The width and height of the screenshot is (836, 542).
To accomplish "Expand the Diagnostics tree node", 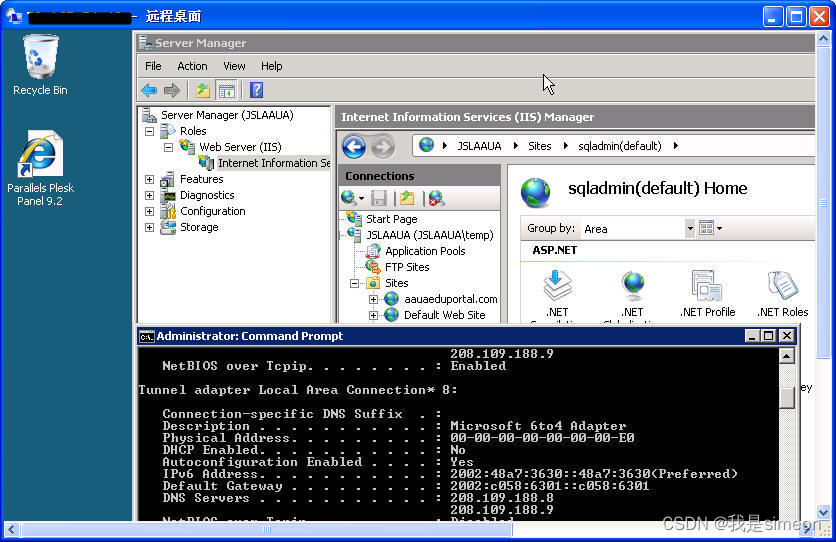I will [x=149, y=196].
